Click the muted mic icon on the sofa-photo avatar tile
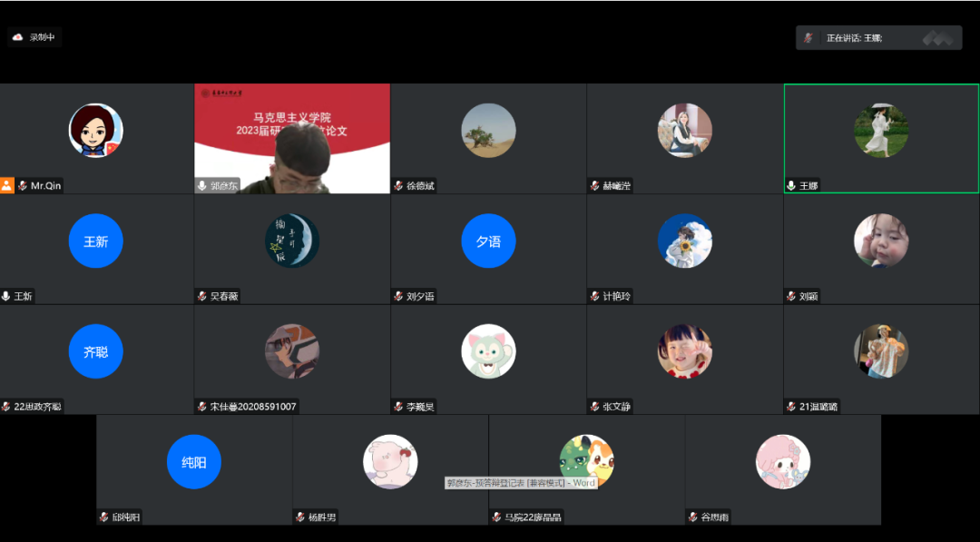Viewport: 980px width, 542px height. (x=594, y=186)
